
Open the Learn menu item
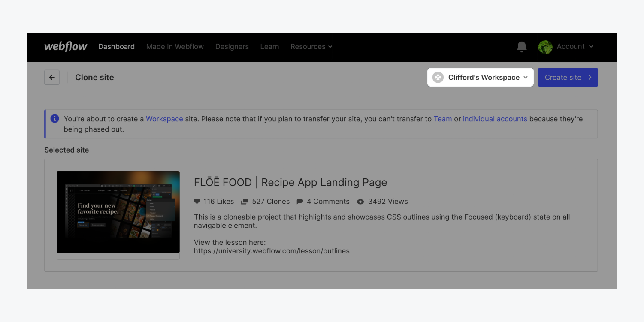click(269, 46)
